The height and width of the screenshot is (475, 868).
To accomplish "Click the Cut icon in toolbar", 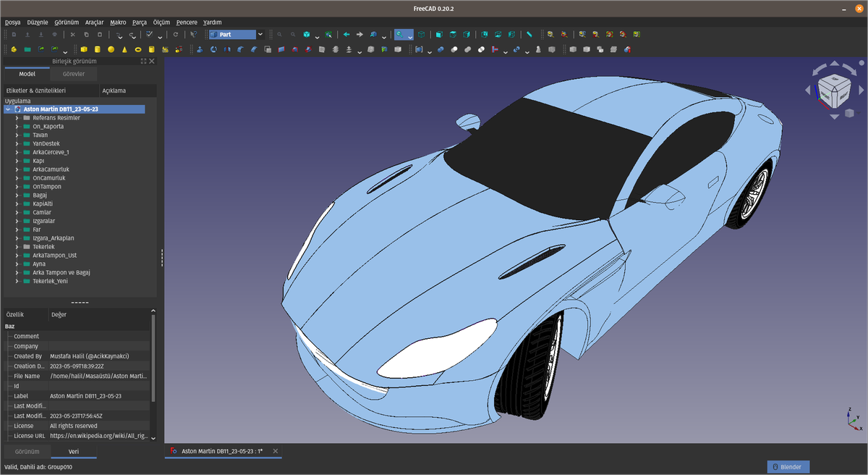I will (x=72, y=34).
